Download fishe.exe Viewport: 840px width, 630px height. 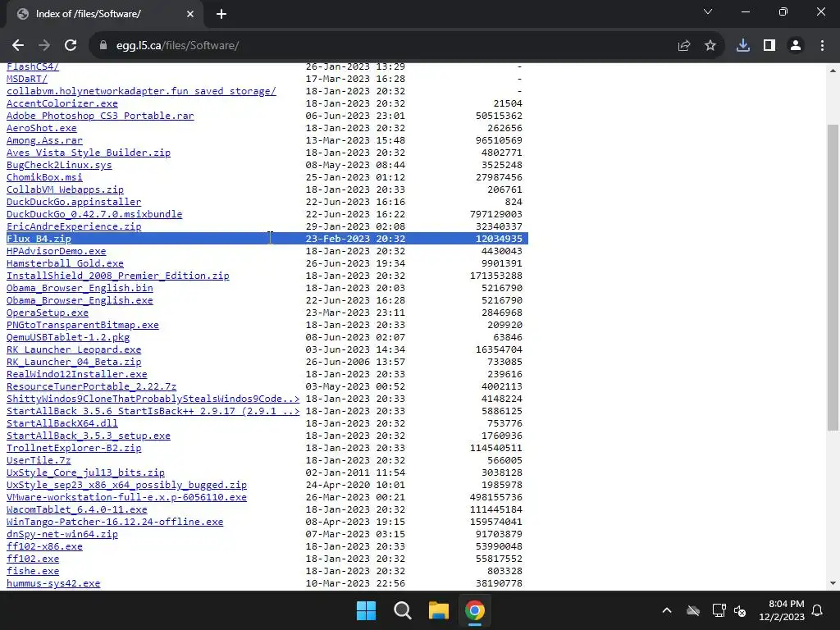pos(33,572)
